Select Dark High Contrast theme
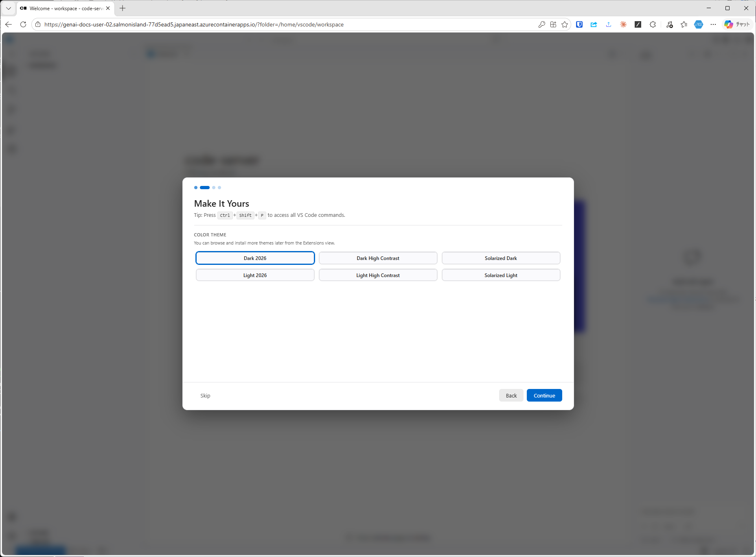Image resolution: width=756 pixels, height=557 pixels. pos(378,258)
